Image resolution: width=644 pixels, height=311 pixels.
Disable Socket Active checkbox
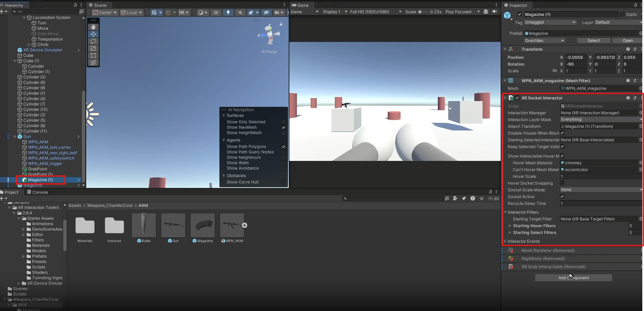pyautogui.click(x=562, y=196)
